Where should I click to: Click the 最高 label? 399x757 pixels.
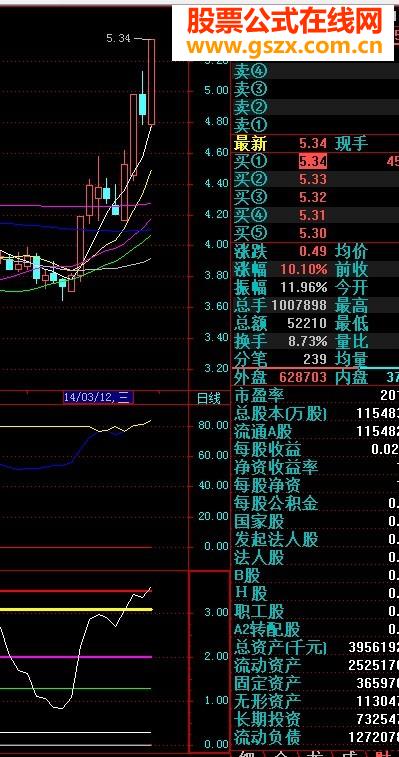(x=352, y=305)
